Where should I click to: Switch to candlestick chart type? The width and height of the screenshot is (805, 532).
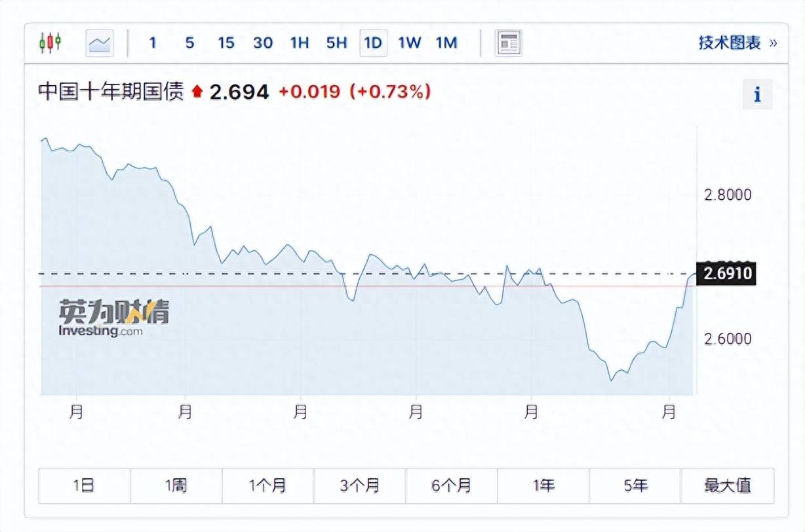pos(50,43)
